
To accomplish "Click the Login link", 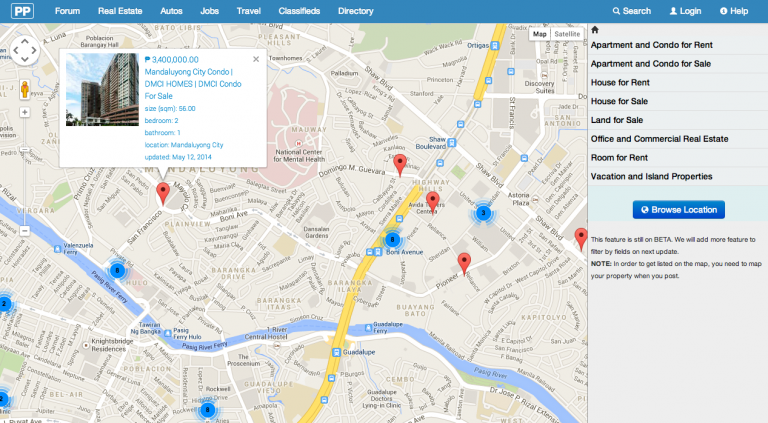I will 685,11.
